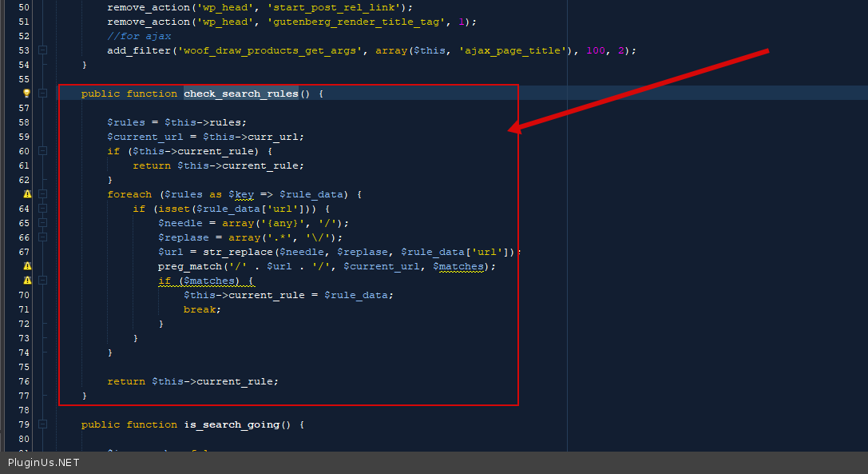Click the foreach keyword
868x474 pixels.
(129, 194)
